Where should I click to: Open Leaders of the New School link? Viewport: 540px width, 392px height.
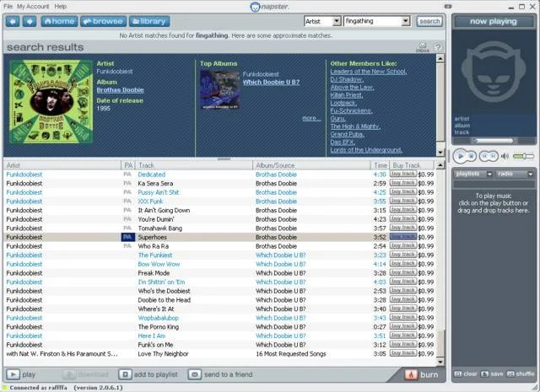coord(369,72)
